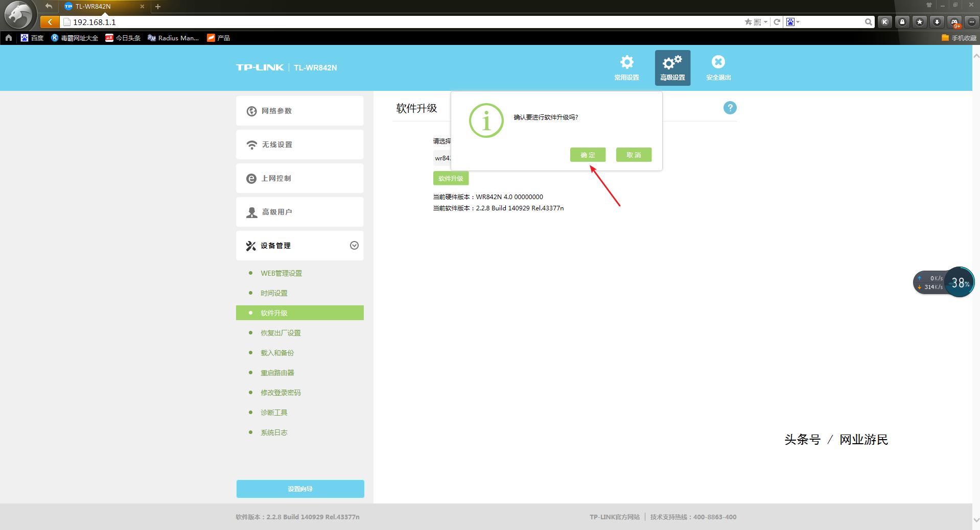
Task: Open 系统日志 submenu item
Action: (274, 432)
